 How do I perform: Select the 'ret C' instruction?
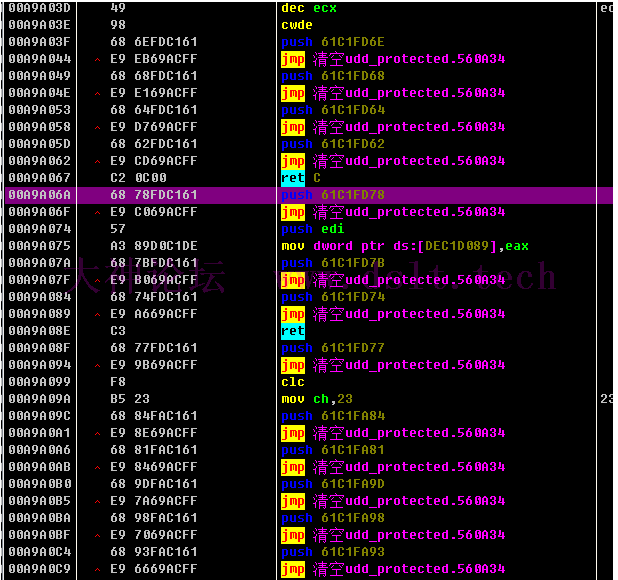click(x=301, y=178)
